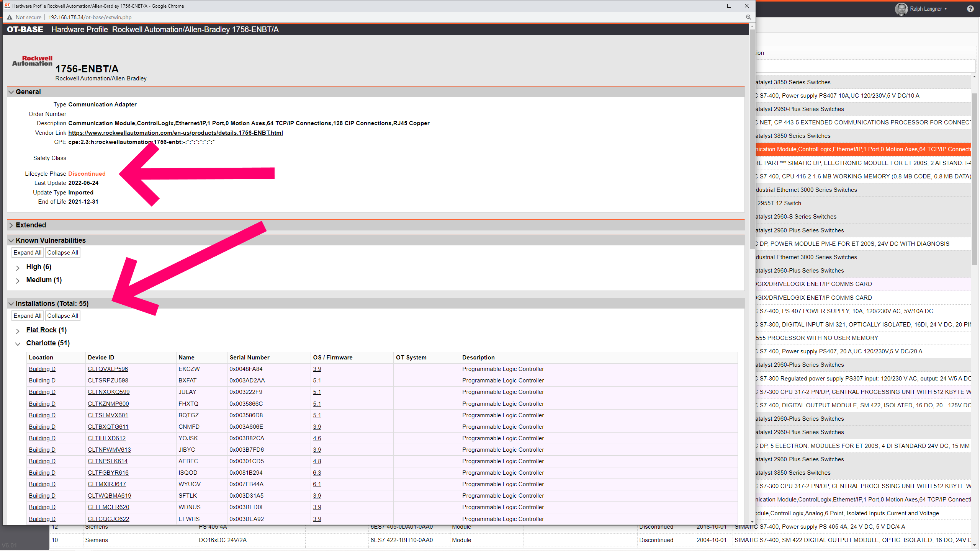Image resolution: width=980 pixels, height=552 pixels.
Task: Open device CLTSLMVX601 link
Action: [108, 415]
